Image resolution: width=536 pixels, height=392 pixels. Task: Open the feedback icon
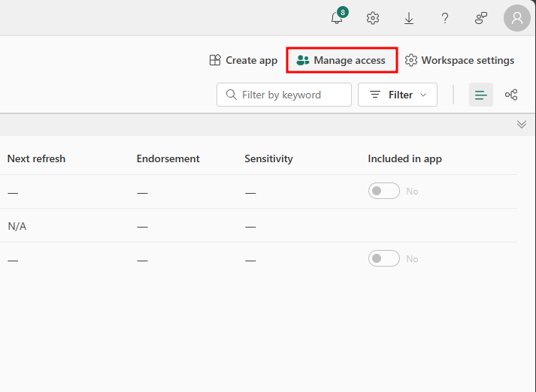481,18
